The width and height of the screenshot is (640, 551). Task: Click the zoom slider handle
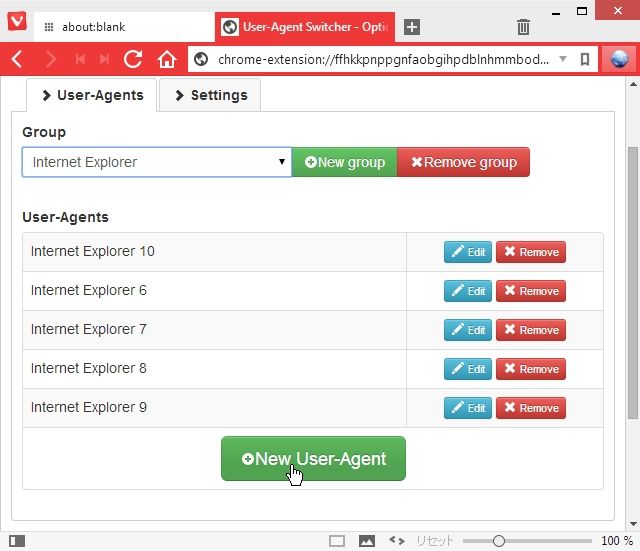tap(498, 541)
